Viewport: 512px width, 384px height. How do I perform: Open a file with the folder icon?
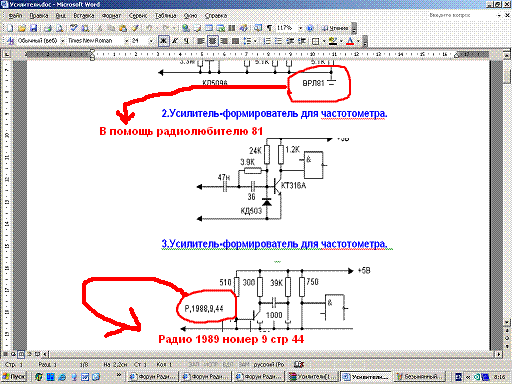22,28
